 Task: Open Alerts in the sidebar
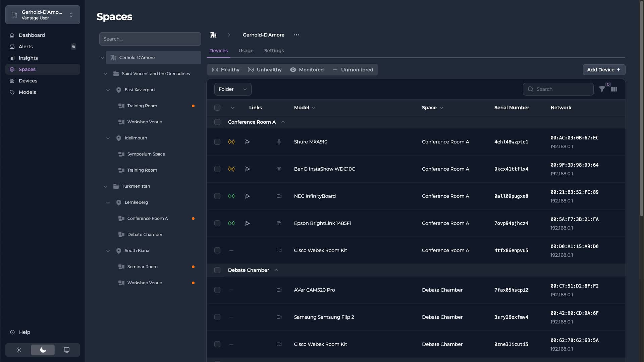(x=26, y=47)
